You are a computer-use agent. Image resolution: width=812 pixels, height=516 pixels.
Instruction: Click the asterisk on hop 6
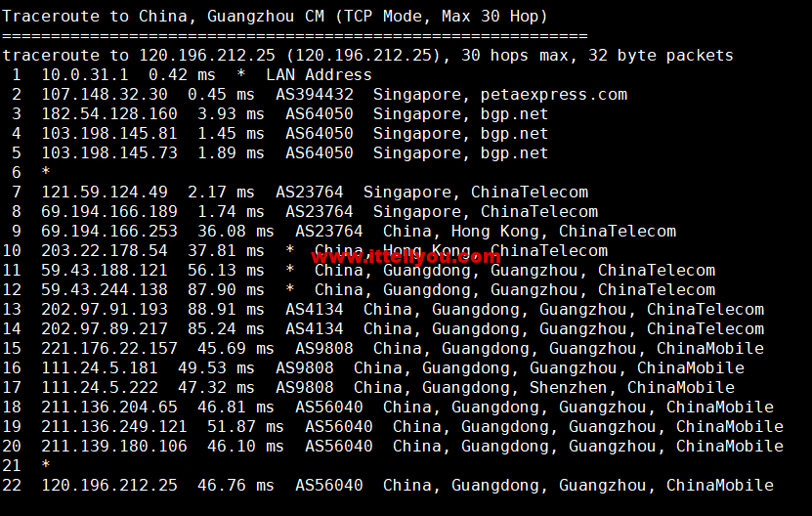[x=46, y=171]
